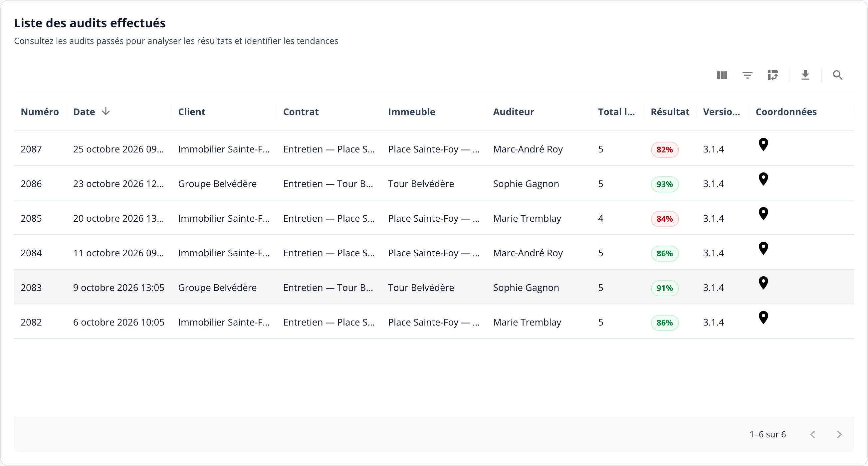Open the table search magnifier
Image resolution: width=868 pixels, height=466 pixels.
[838, 75]
